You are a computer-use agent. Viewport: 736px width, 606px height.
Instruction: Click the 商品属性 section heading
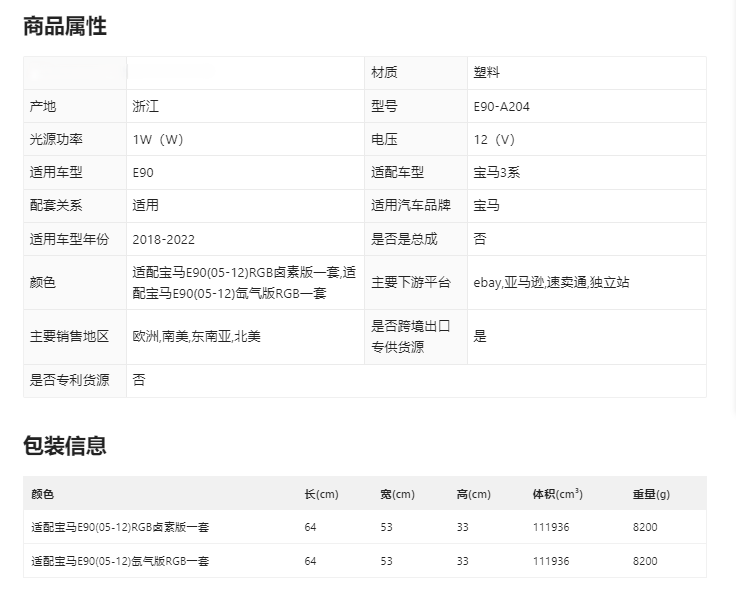tap(65, 27)
